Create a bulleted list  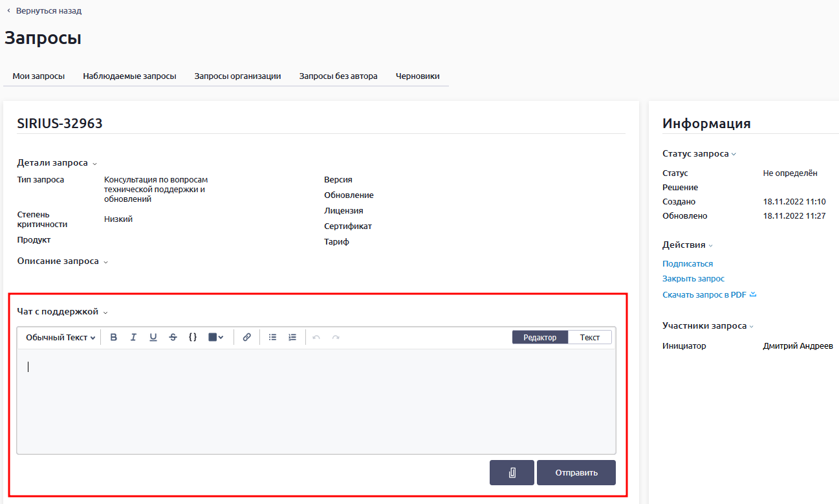point(272,337)
